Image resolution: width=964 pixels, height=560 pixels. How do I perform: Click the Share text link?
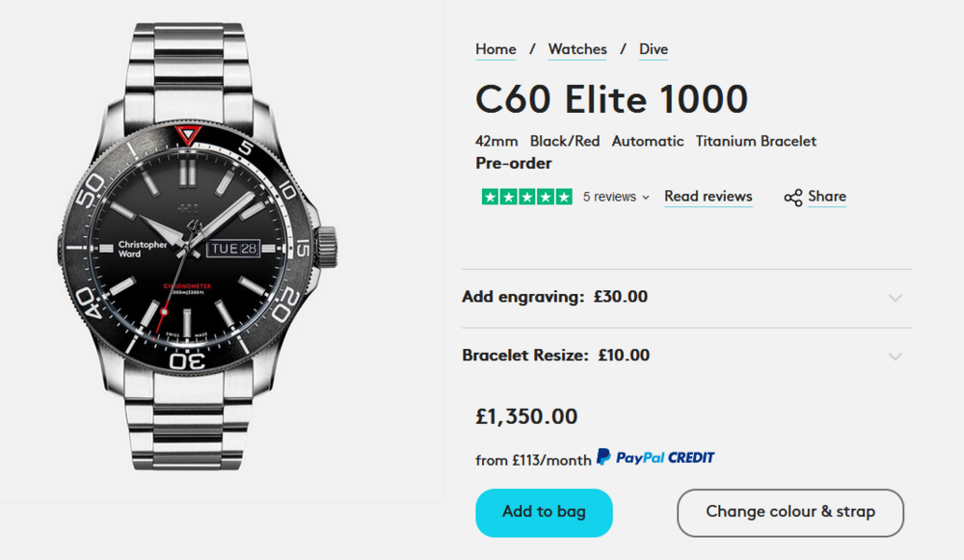(x=827, y=197)
